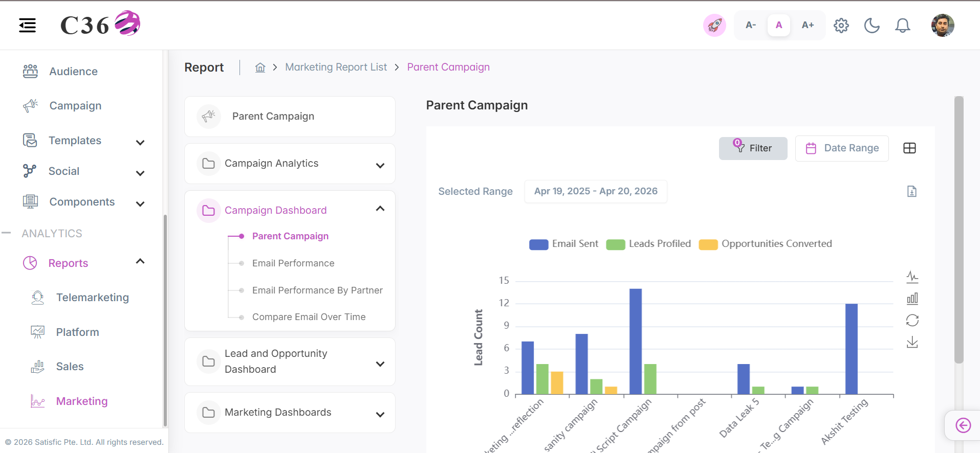Switch chart to line view icon

tap(912, 277)
